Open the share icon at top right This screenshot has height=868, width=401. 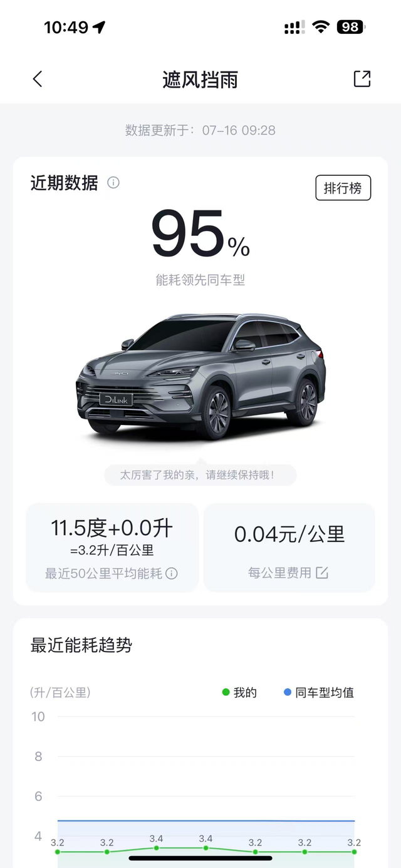362,79
